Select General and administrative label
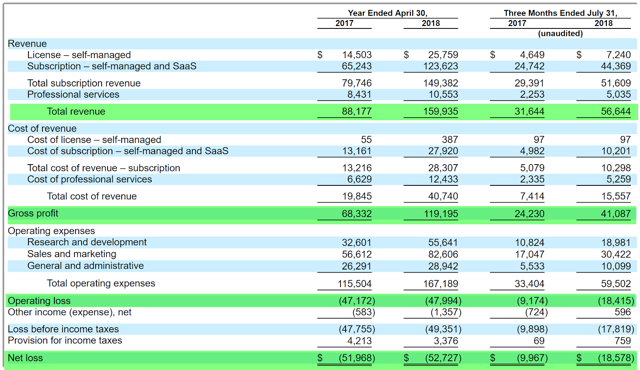Image resolution: width=640 pixels, height=370 pixels. pyautogui.click(x=85, y=266)
